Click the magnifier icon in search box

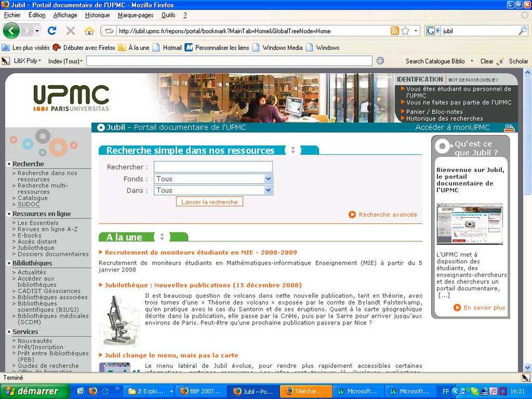(523, 31)
